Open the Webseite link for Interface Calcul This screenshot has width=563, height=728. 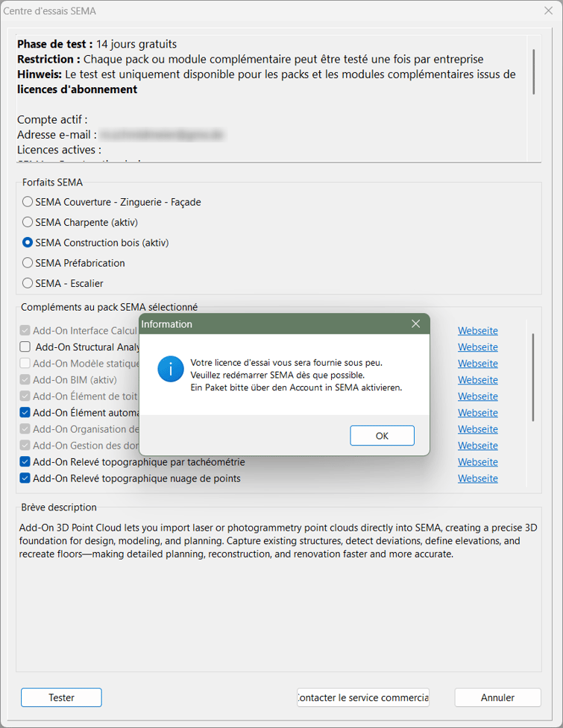click(477, 331)
